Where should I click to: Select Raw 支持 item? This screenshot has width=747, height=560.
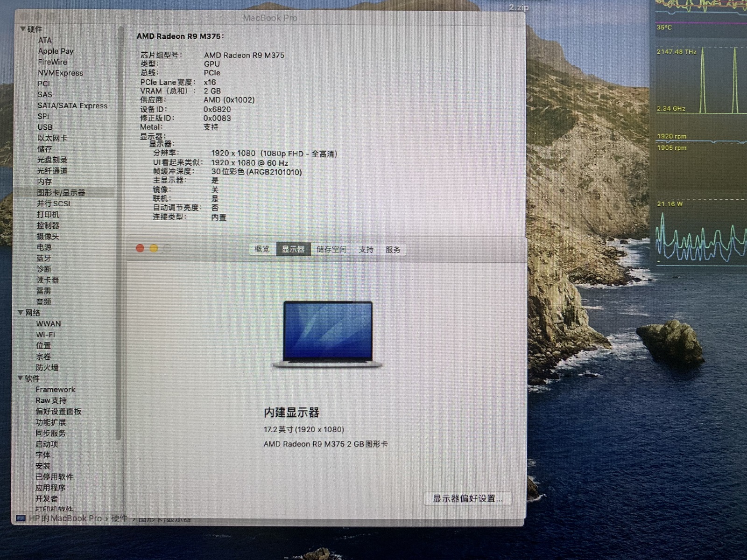pyautogui.click(x=51, y=400)
